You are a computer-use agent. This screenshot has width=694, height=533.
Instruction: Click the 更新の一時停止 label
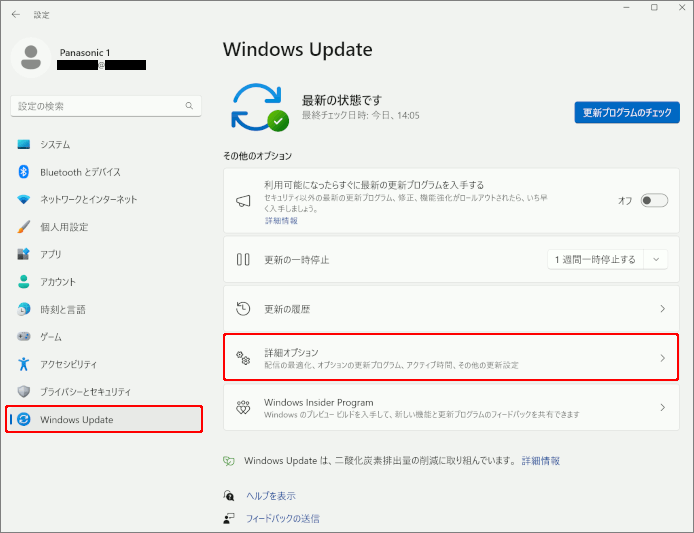tap(297, 260)
